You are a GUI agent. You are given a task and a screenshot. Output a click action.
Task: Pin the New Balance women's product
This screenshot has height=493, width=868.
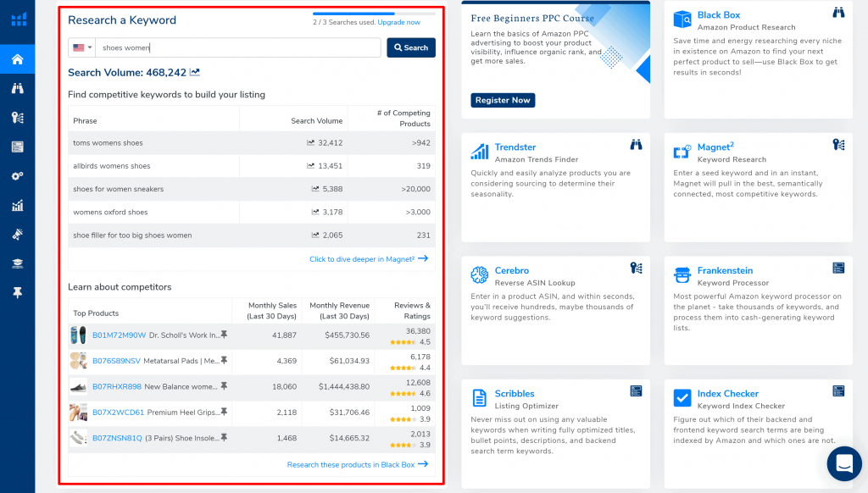[224, 386]
